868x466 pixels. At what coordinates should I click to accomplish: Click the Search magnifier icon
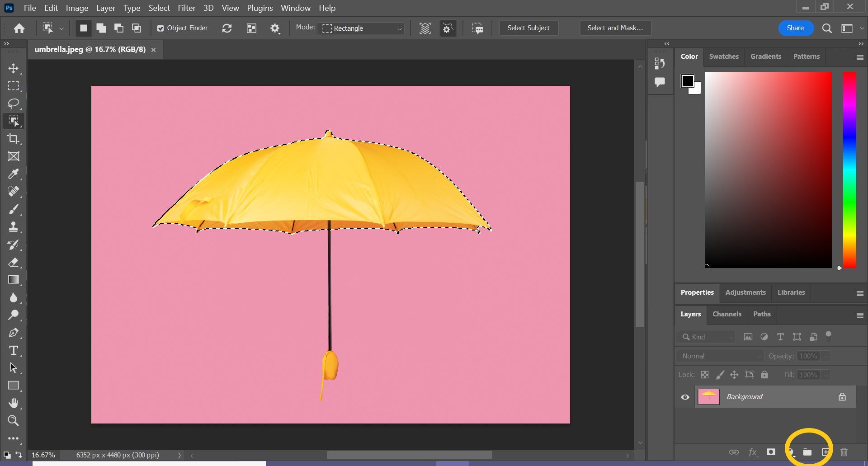point(827,28)
